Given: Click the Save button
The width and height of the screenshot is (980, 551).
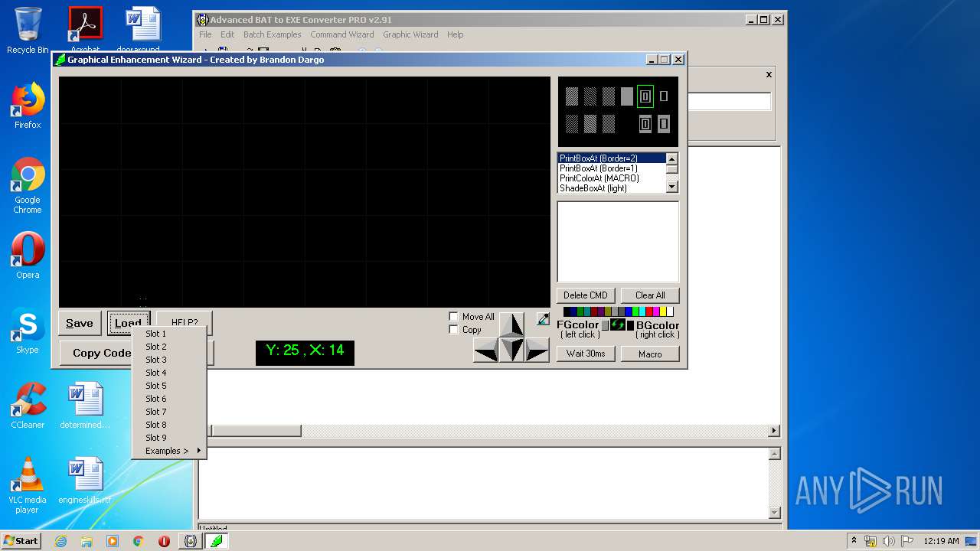Looking at the screenshot, I should (x=80, y=323).
